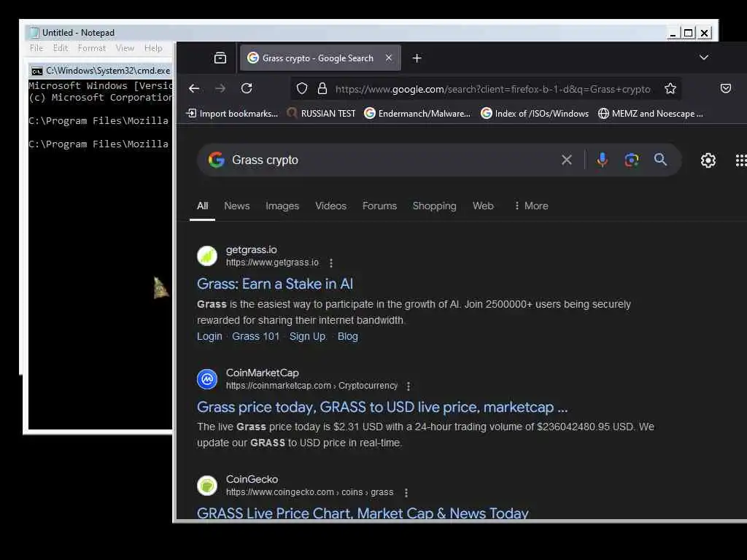The height and width of the screenshot is (560, 747).
Task: Open GRASS Live Price Chart CoinGecko result
Action: (363, 513)
